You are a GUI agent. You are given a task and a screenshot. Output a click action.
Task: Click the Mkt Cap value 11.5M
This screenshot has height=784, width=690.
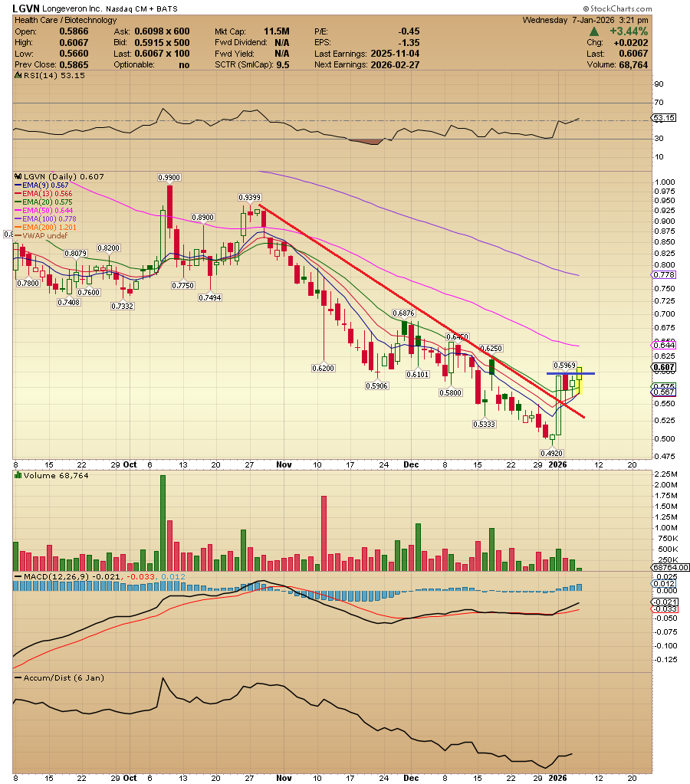[x=277, y=31]
